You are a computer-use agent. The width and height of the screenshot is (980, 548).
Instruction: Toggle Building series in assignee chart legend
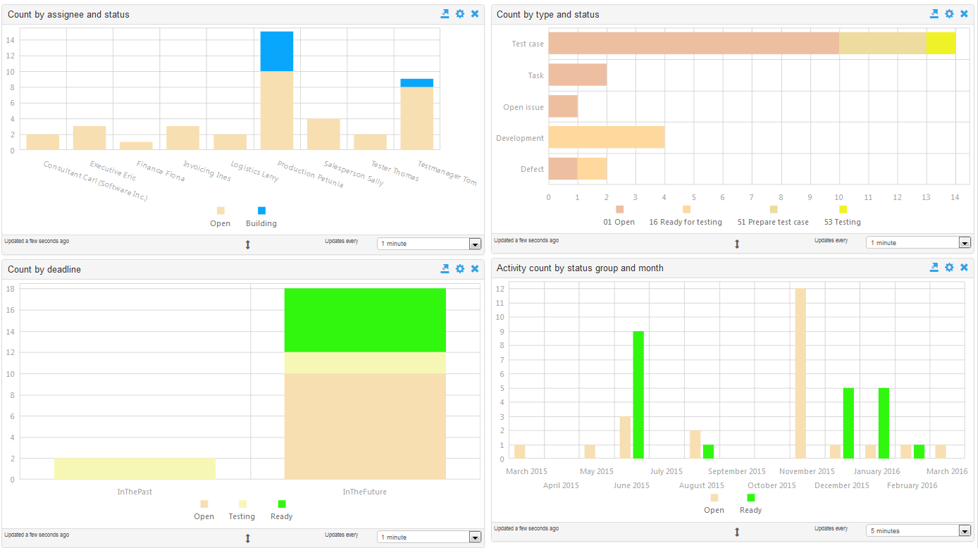261,218
